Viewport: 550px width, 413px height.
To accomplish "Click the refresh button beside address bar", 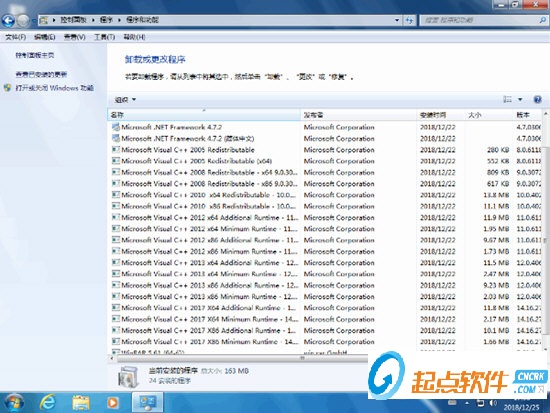I will [409, 20].
